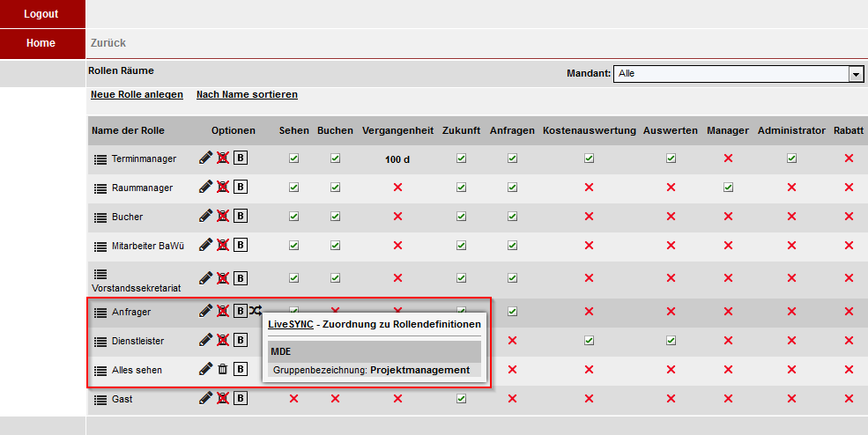
Task: Open the B option for Vorstandssekretariat
Action: [241, 278]
